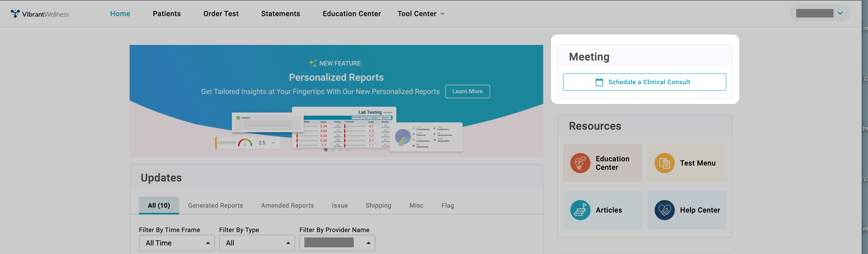Click Schedule a Clinical Consult
The width and height of the screenshot is (868, 254).
[x=644, y=82]
